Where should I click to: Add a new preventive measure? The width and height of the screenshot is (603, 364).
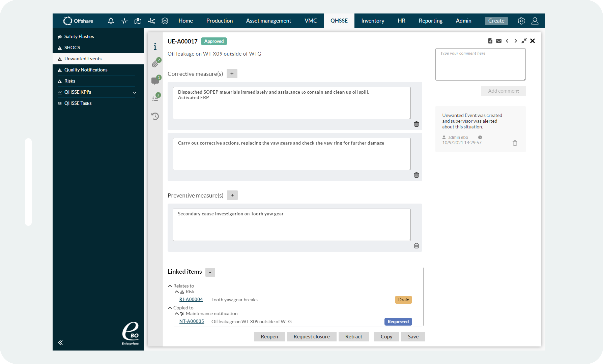point(232,195)
